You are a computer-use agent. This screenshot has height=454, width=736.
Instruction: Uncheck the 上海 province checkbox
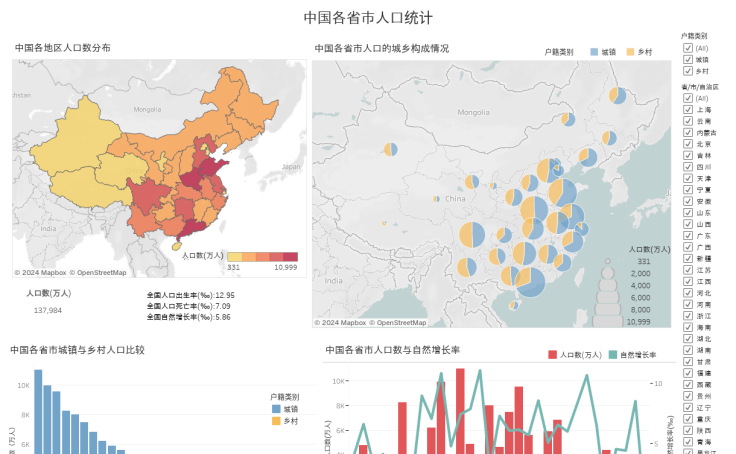(688, 109)
